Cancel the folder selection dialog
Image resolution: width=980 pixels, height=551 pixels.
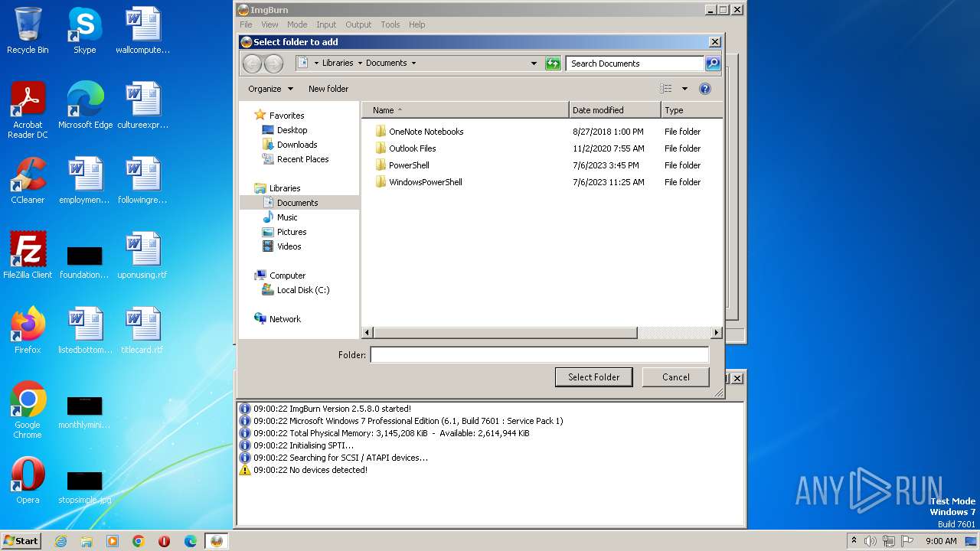[675, 377]
